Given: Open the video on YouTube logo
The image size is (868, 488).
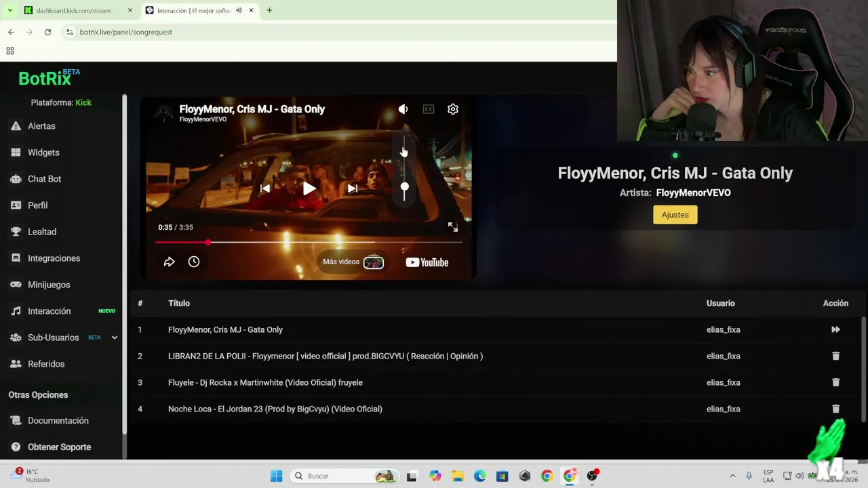Looking at the screenshot, I should click(427, 262).
